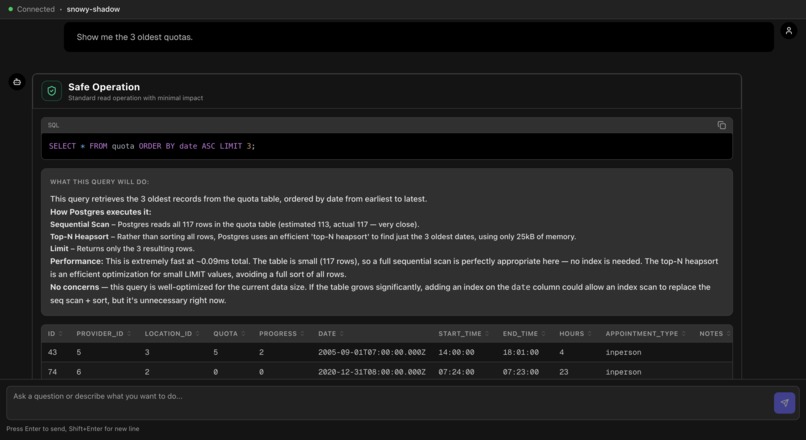Click start time cell 14:00:00

(x=456, y=352)
